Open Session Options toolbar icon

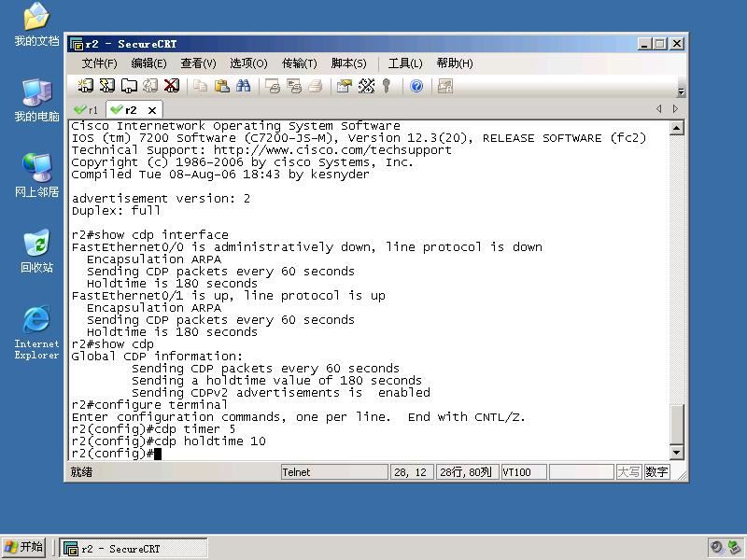click(344, 86)
